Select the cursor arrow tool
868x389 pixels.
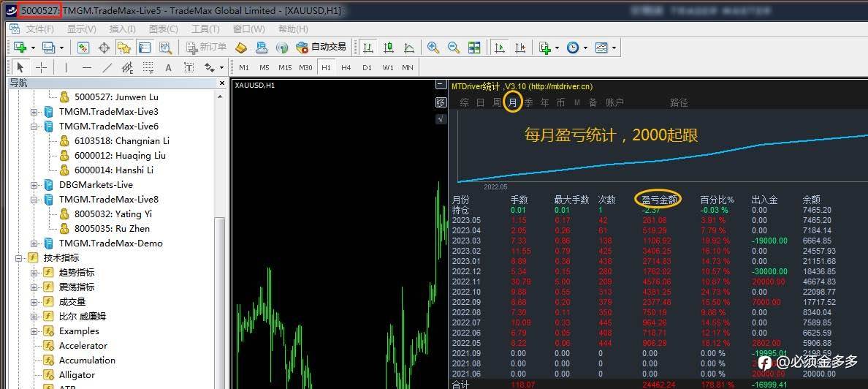pyautogui.click(x=20, y=67)
